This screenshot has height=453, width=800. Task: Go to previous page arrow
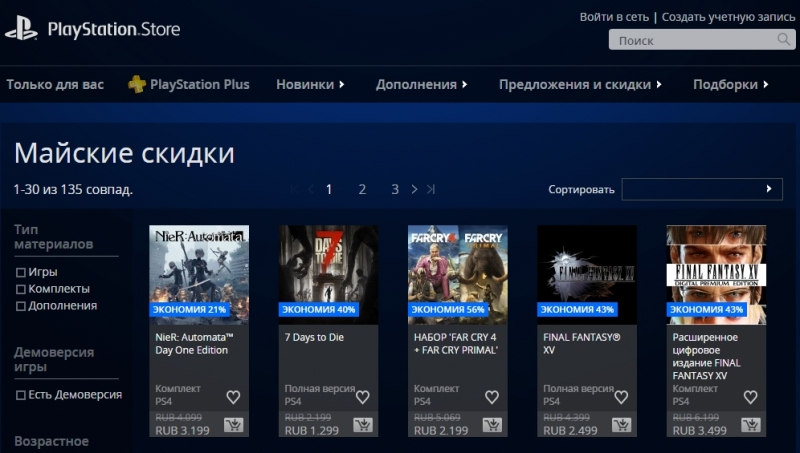pos(310,189)
